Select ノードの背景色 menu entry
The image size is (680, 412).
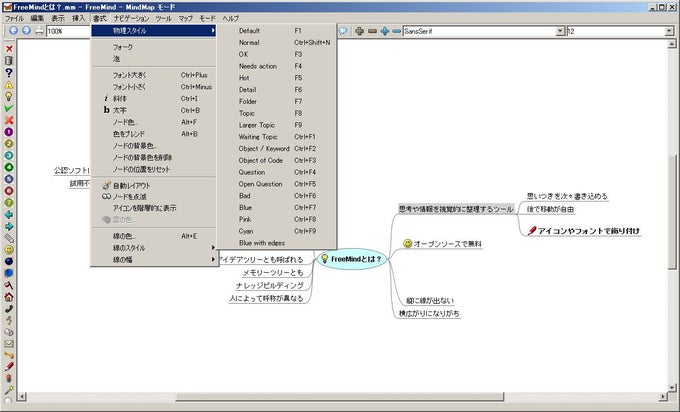154,146
